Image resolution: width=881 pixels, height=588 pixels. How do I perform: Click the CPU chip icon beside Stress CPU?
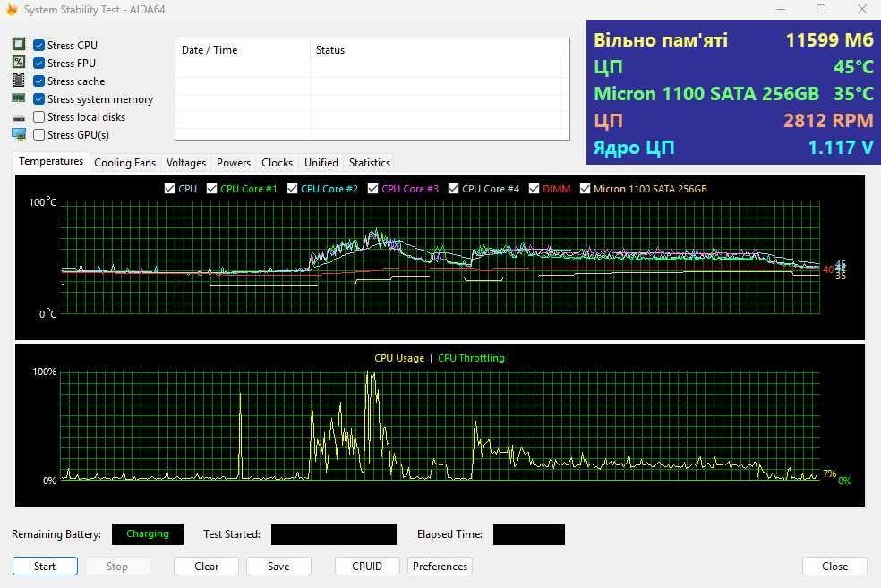click(x=19, y=45)
